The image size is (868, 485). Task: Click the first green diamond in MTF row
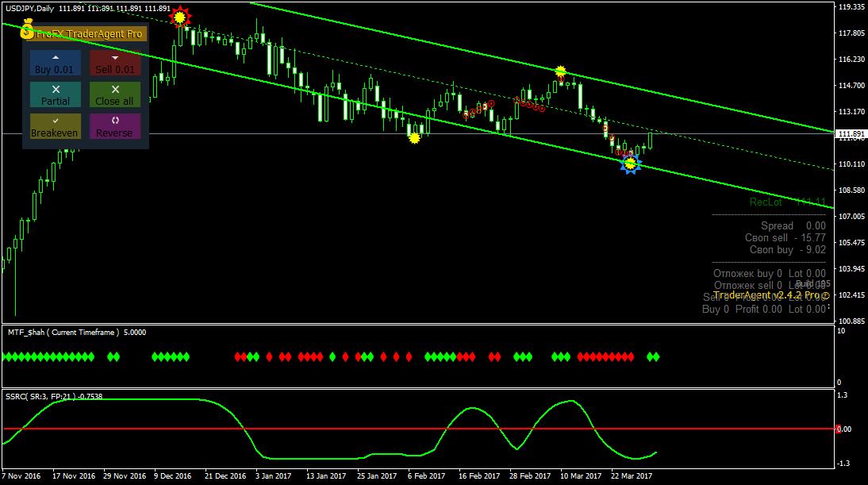[x=6, y=357]
